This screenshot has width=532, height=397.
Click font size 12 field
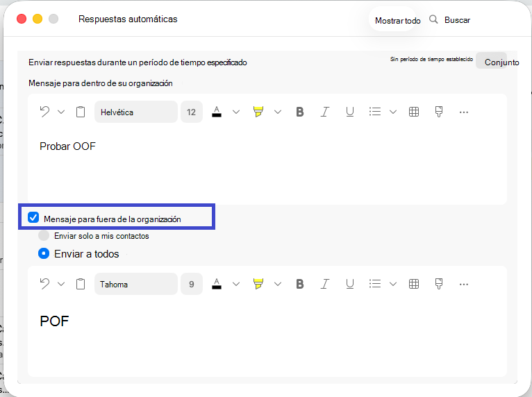coord(192,112)
